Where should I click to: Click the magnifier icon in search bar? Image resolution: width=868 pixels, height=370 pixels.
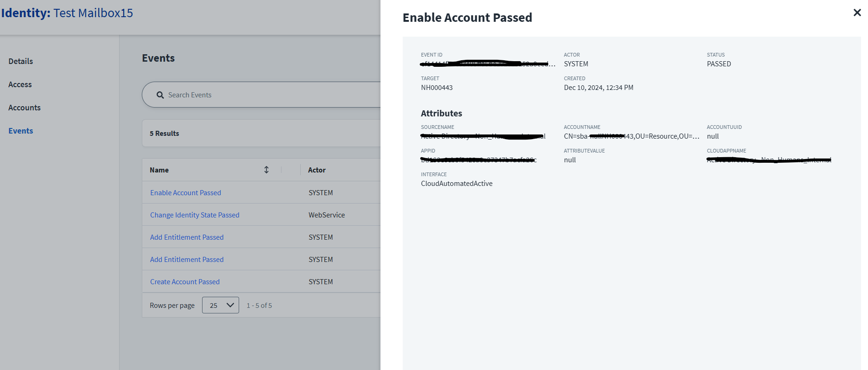pyautogui.click(x=160, y=95)
